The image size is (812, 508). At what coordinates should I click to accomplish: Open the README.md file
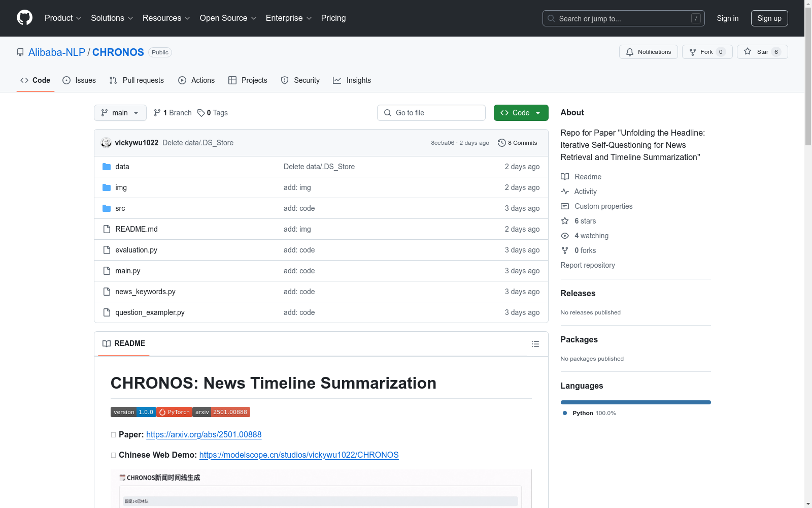pos(137,229)
